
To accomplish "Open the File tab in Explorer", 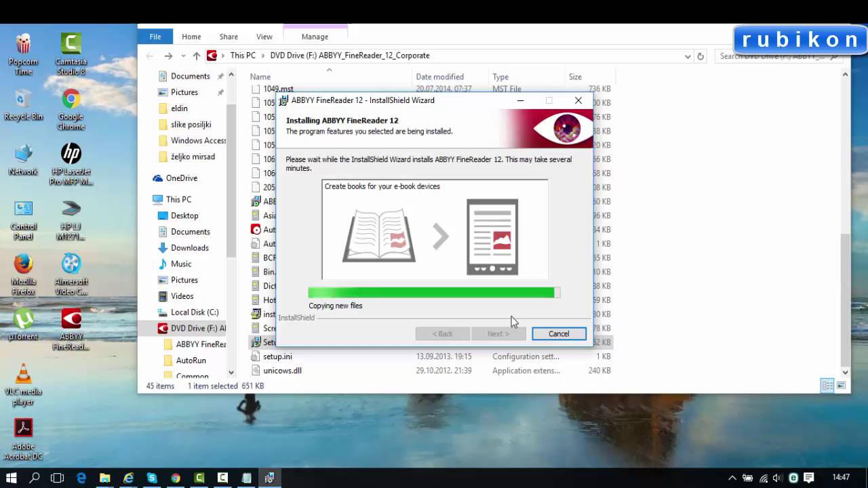I will [155, 37].
